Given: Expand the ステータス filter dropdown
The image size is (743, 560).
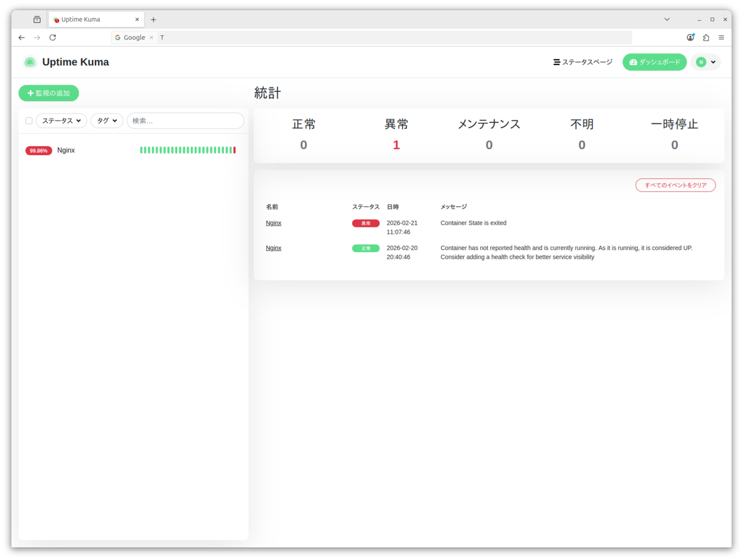Looking at the screenshot, I should (x=62, y=121).
